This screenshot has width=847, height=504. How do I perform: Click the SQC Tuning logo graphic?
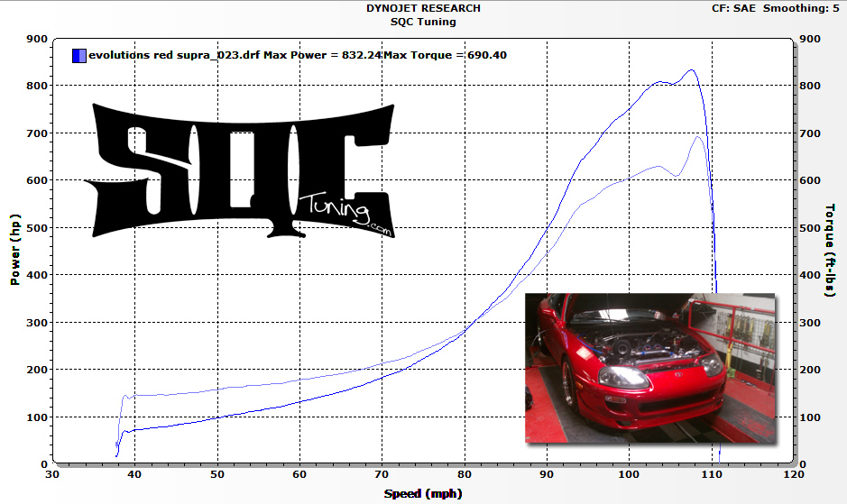[240, 170]
